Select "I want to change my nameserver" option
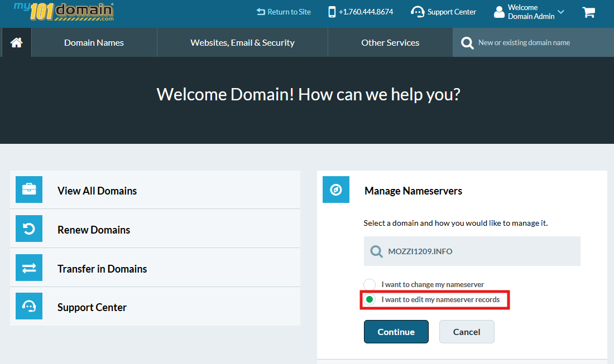Image resolution: width=614 pixels, height=364 pixels. click(x=370, y=284)
